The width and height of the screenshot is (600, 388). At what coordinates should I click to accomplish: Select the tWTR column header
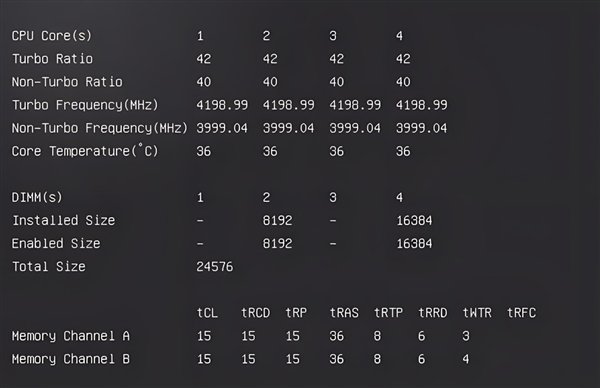[x=477, y=313]
